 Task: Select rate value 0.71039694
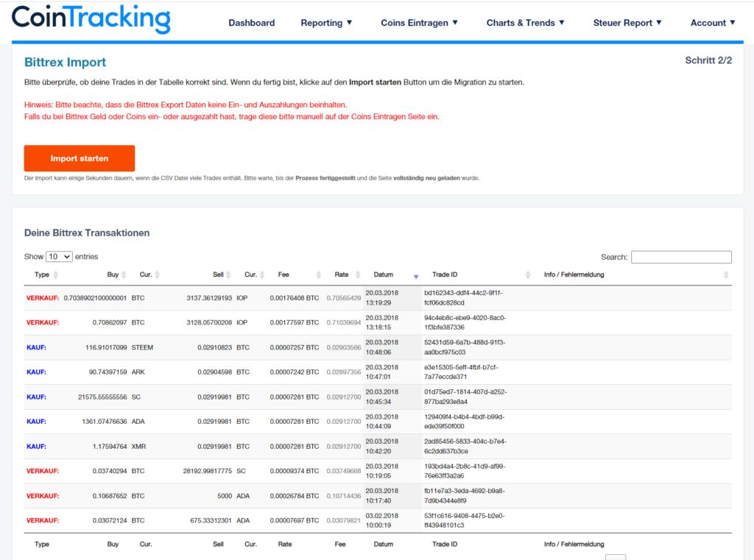click(343, 322)
